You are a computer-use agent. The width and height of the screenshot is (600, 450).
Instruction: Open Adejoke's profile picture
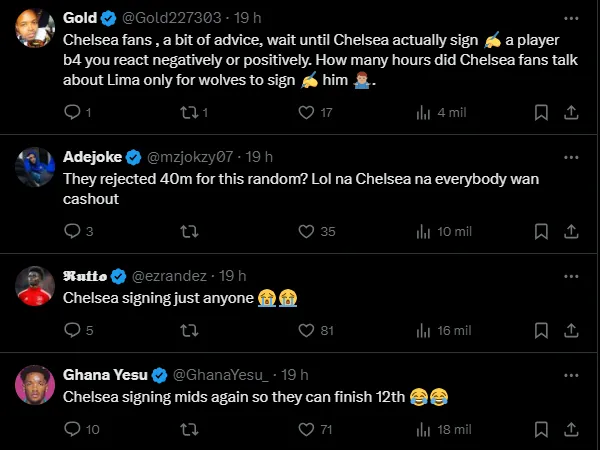[35, 168]
